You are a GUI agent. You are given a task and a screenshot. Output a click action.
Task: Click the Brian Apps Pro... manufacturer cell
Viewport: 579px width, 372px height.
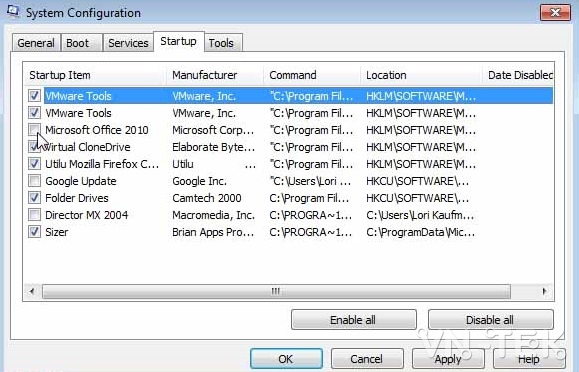[213, 232]
